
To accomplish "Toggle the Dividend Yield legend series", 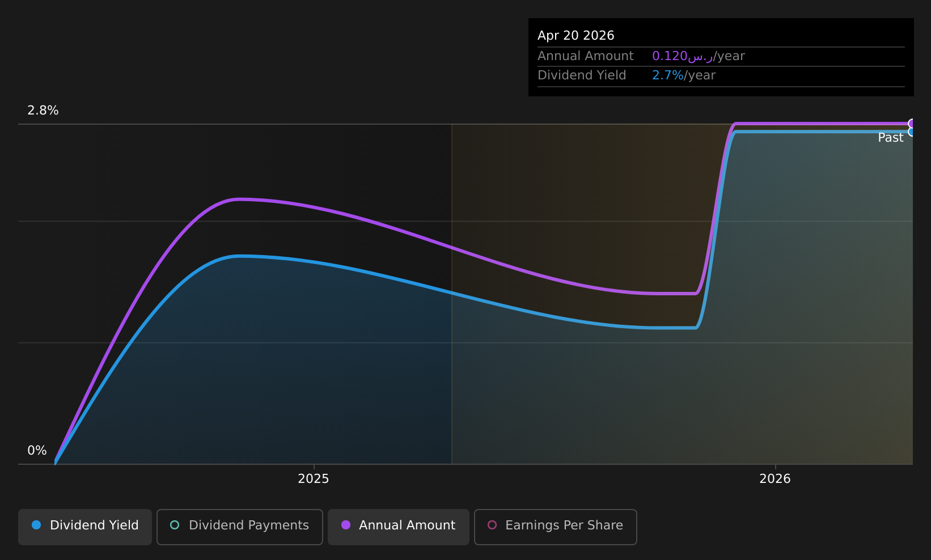I will point(85,527).
